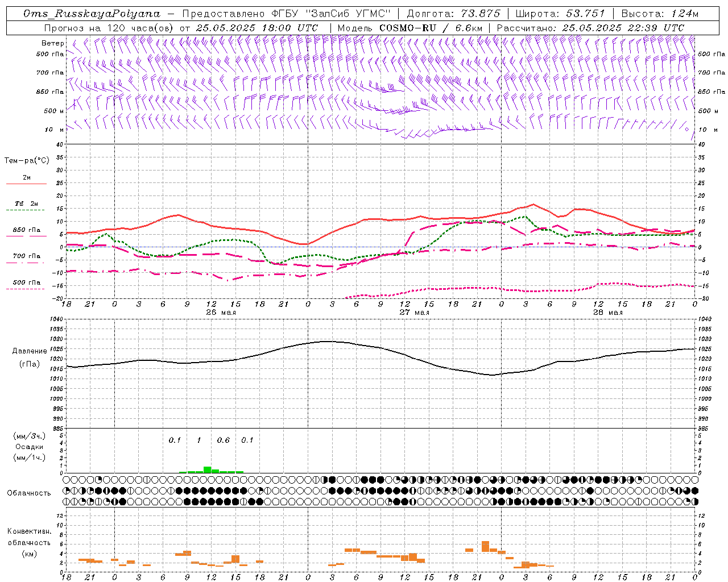Click the tallest orange convective cloud bar
The image size is (728, 582).
pos(485,546)
